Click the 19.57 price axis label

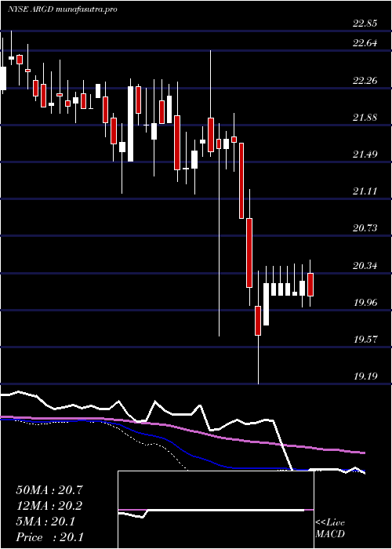(365, 340)
